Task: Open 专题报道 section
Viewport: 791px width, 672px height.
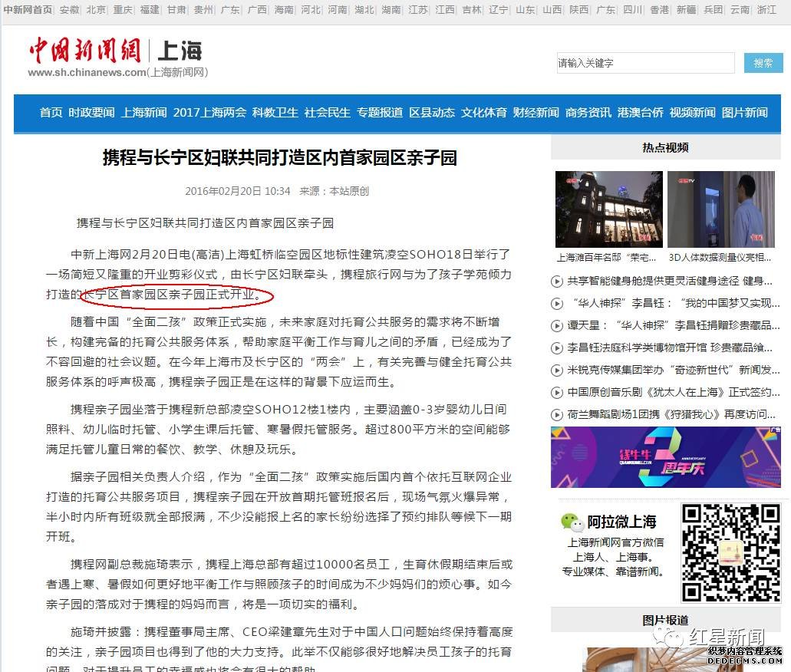Action: tap(380, 113)
